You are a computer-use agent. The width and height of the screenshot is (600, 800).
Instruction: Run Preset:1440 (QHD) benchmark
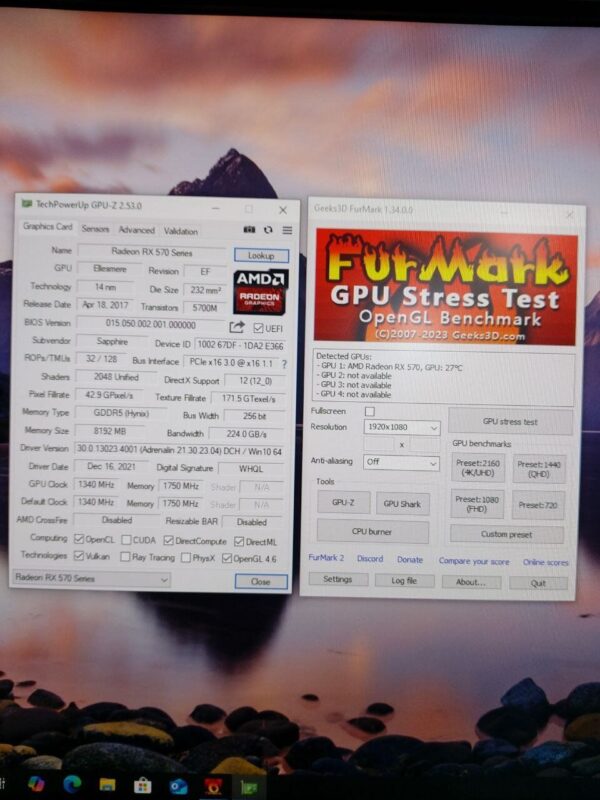tap(539, 469)
